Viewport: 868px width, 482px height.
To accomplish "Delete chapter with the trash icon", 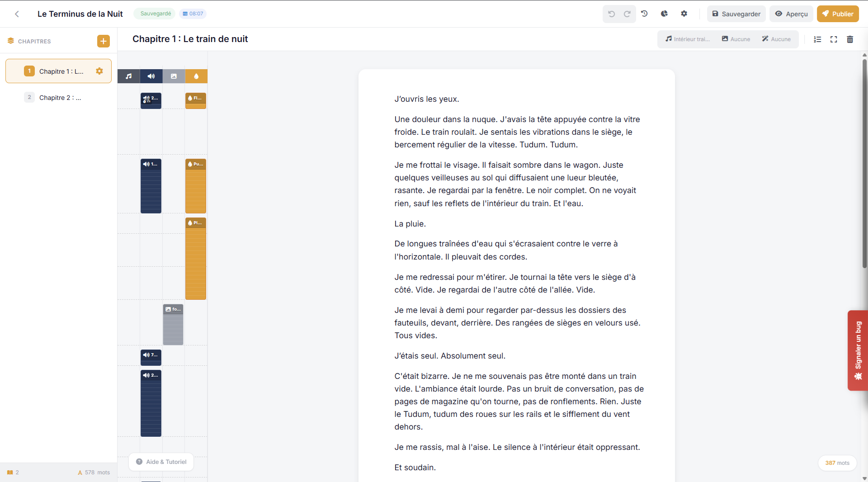I will (850, 39).
